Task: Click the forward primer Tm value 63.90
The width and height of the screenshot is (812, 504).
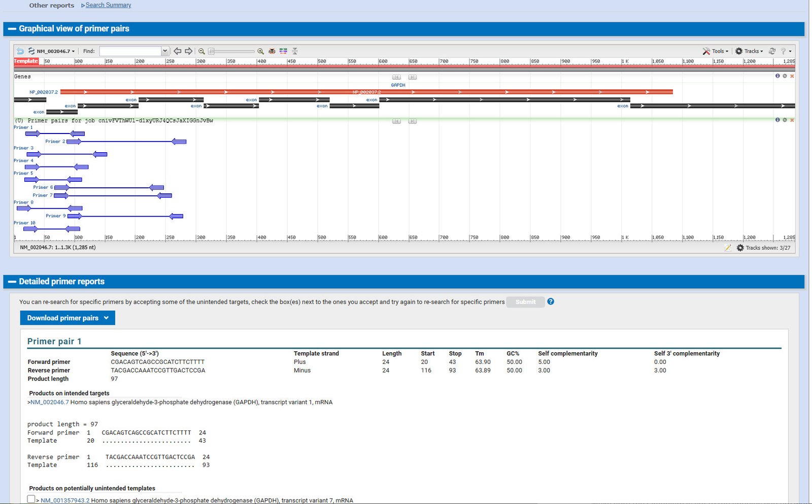Action: click(483, 362)
